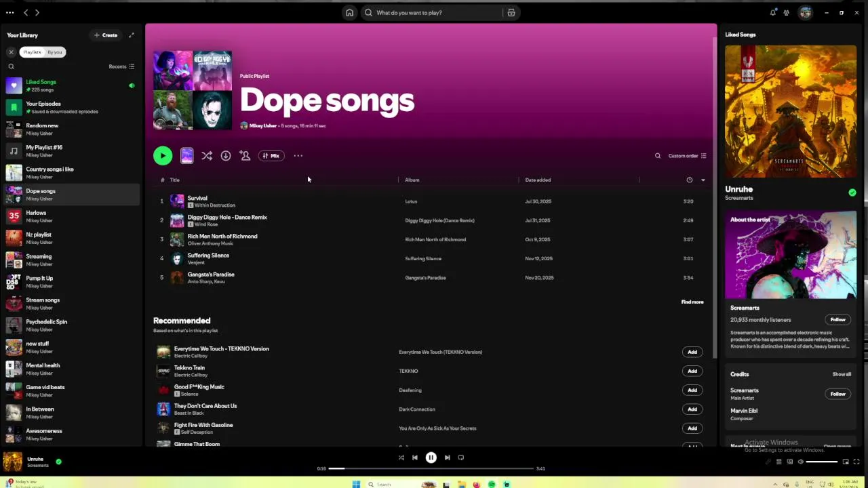Download the Dope songs playlist
The image size is (868, 488).
coord(226,156)
